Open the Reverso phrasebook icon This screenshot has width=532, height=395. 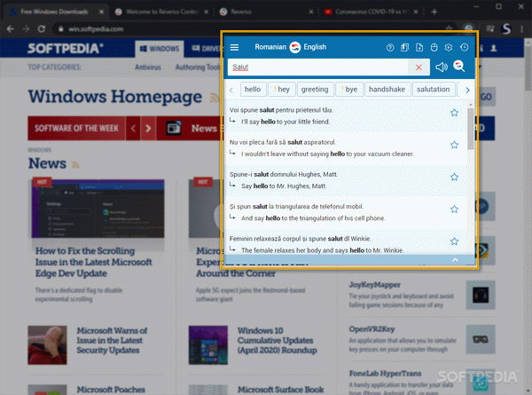(404, 48)
